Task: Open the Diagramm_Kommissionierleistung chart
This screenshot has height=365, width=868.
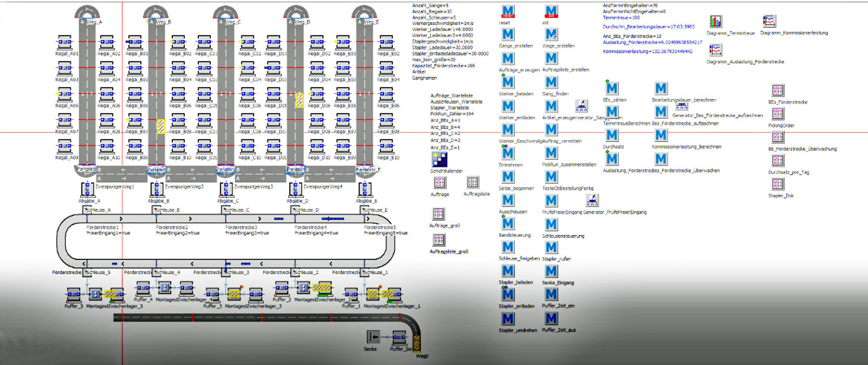Action: pyautogui.click(x=769, y=21)
